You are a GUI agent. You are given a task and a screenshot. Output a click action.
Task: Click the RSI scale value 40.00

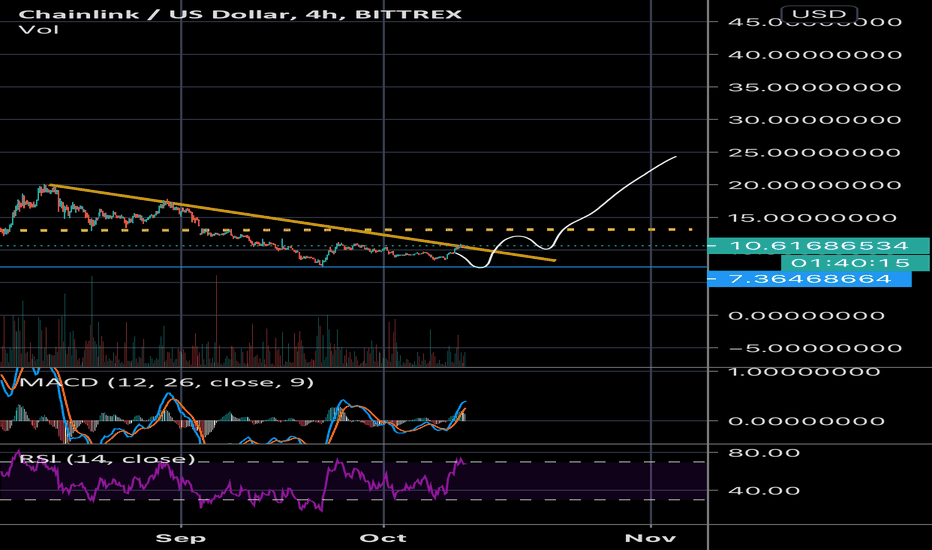(764, 491)
